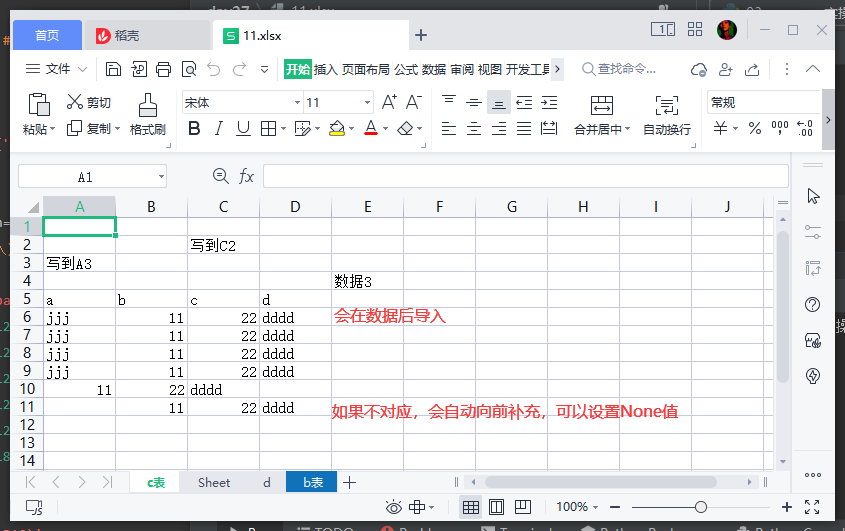This screenshot has height=531, width=845.
Task: Click the insert function fx button
Action: [x=246, y=176]
